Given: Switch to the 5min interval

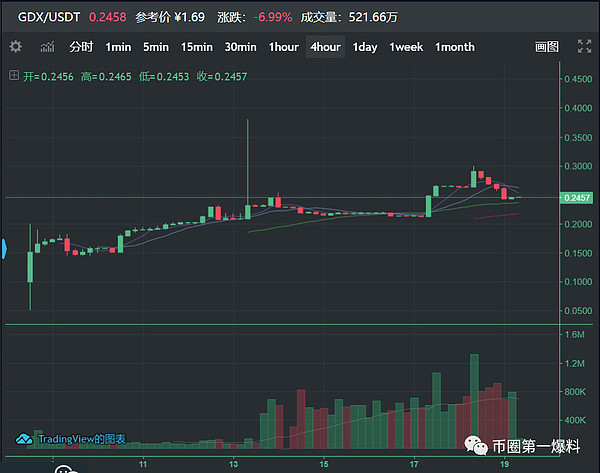Looking at the screenshot, I should pos(155,47).
